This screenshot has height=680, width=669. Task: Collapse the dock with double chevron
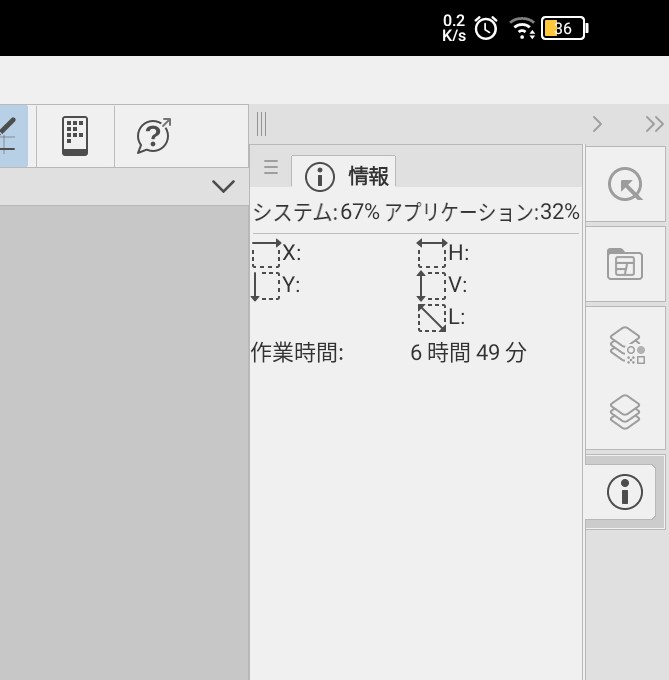654,124
